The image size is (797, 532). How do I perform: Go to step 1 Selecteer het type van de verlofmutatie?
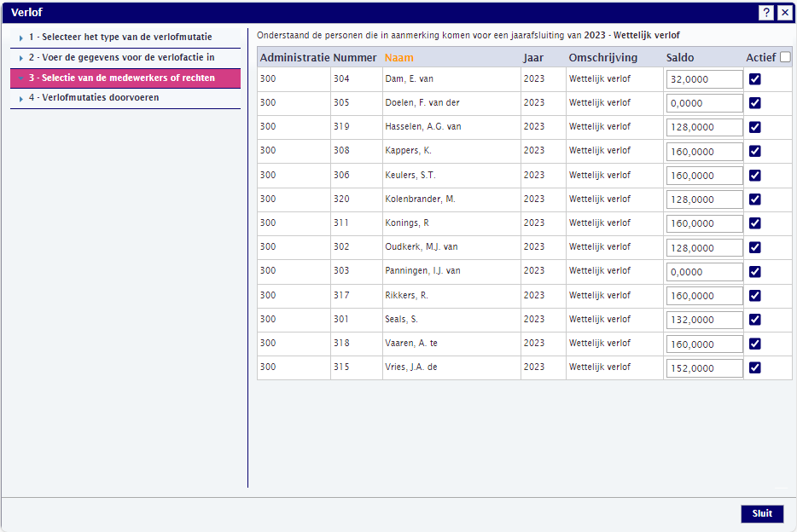click(x=120, y=37)
